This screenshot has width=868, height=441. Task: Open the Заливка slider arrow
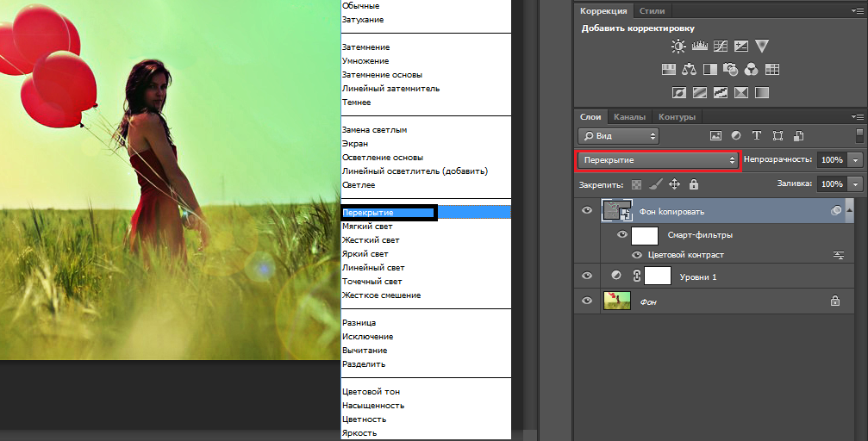(855, 183)
